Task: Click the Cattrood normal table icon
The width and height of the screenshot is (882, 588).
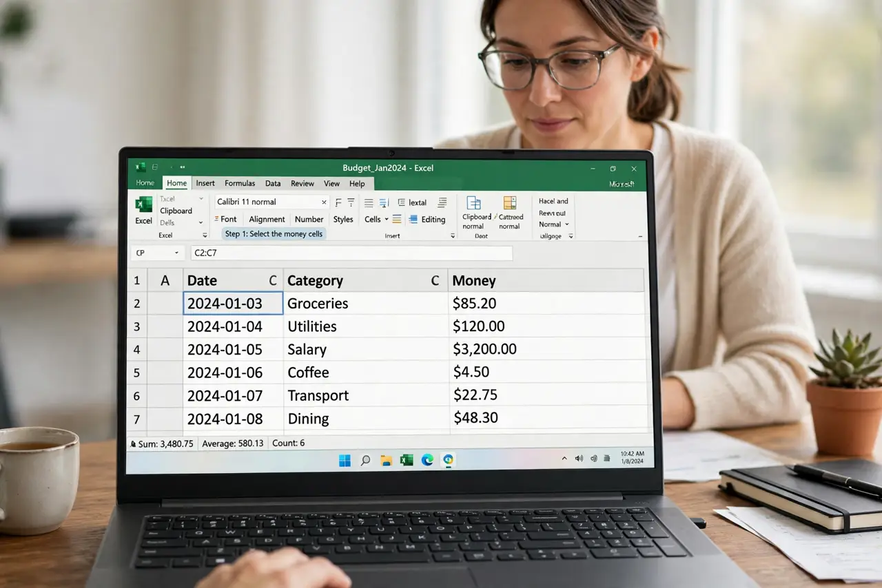Action: (x=510, y=202)
